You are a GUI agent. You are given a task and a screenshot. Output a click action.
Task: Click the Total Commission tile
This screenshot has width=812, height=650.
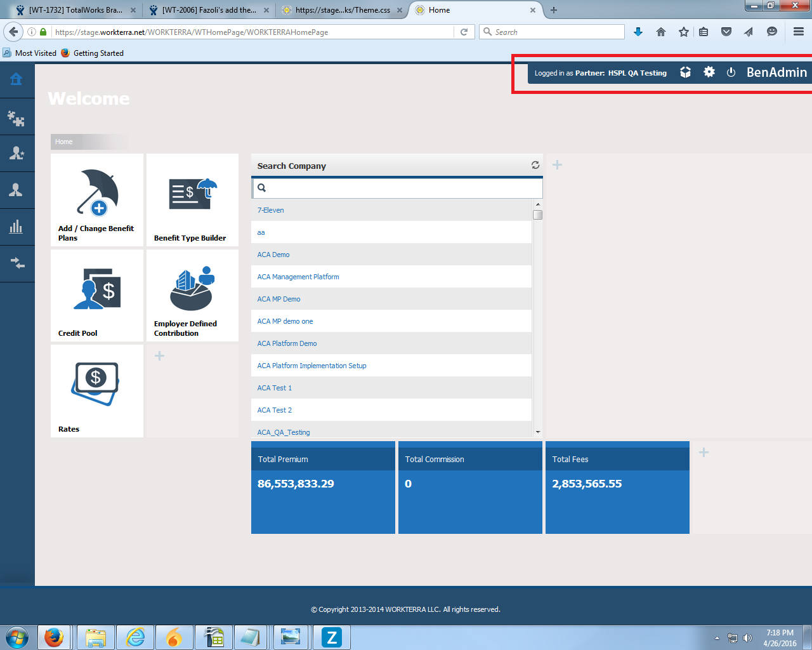[470, 487]
